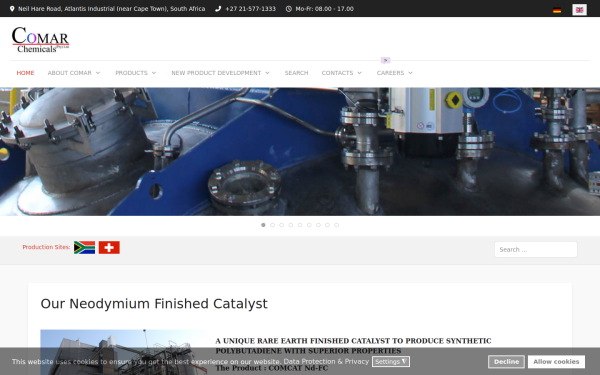The width and height of the screenshot is (600, 375).
Task: Select fifth carousel slide dot
Action: 300,225
